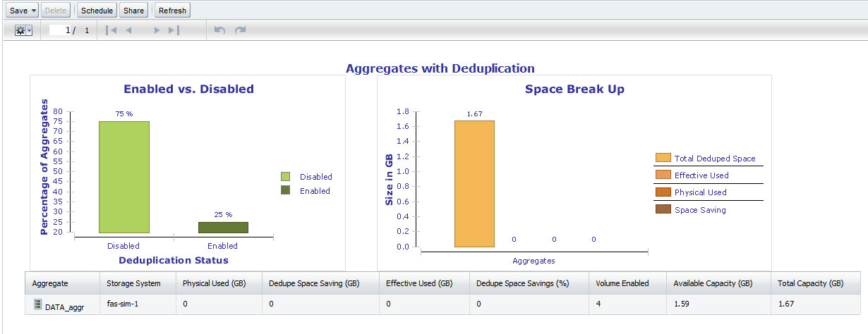Screen dimensions: 868x334
Task: Jump to last report page
Action: tap(174, 31)
